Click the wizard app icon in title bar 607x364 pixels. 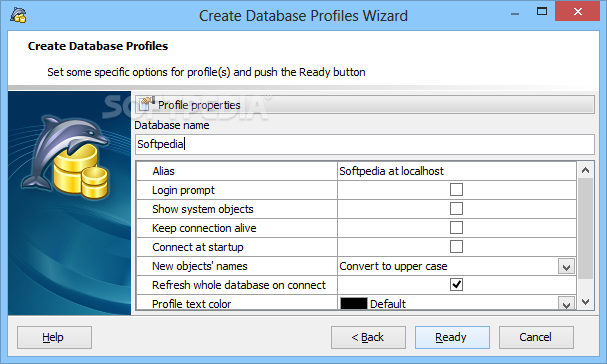coord(18,15)
